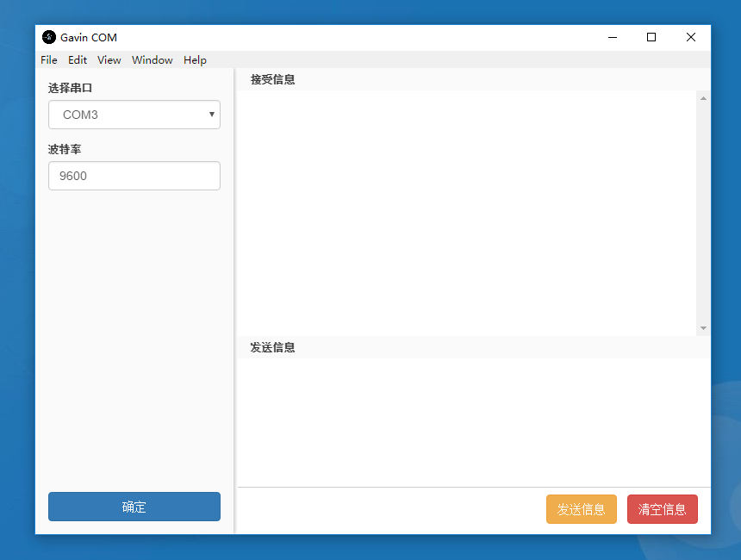Click the blue 确定 confirm button

point(134,507)
